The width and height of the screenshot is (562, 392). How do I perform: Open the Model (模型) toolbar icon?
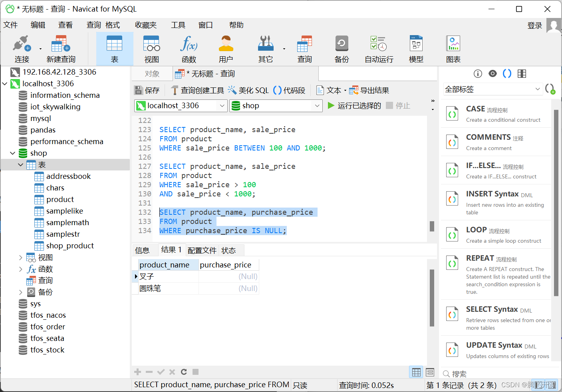click(416, 49)
